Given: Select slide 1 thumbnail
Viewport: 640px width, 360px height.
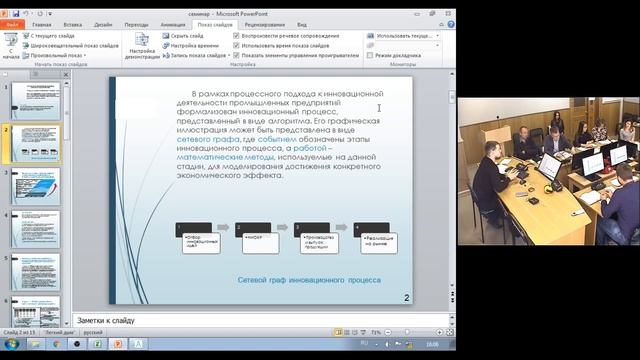Looking at the screenshot, I should tap(36, 100).
